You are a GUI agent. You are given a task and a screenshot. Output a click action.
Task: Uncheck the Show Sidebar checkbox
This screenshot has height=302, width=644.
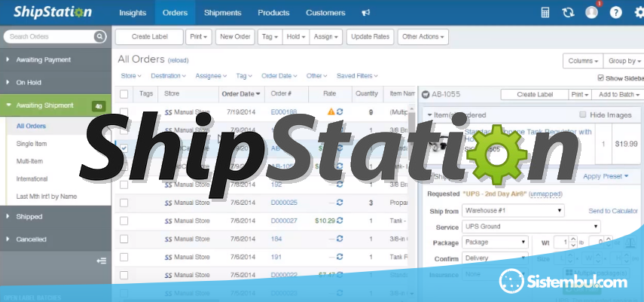coord(600,78)
